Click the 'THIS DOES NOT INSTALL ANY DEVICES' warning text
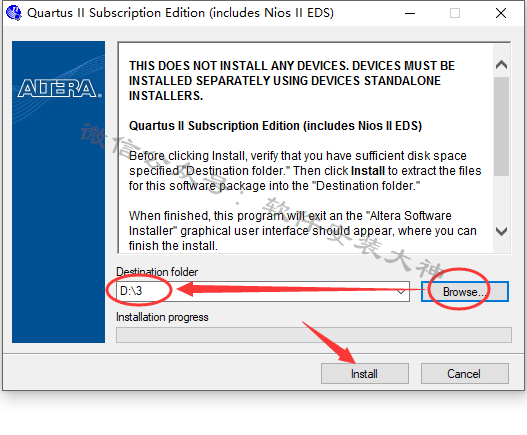This screenshot has height=435, width=527. click(x=292, y=81)
